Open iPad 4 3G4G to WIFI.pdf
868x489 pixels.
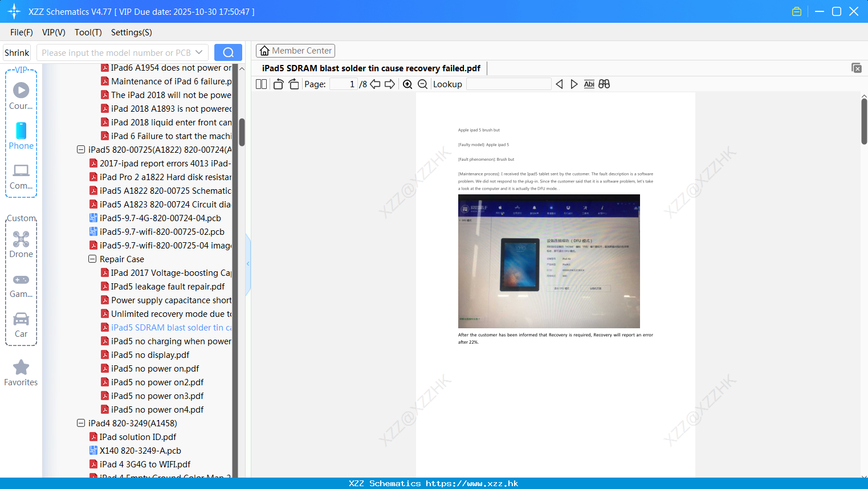[145, 464]
